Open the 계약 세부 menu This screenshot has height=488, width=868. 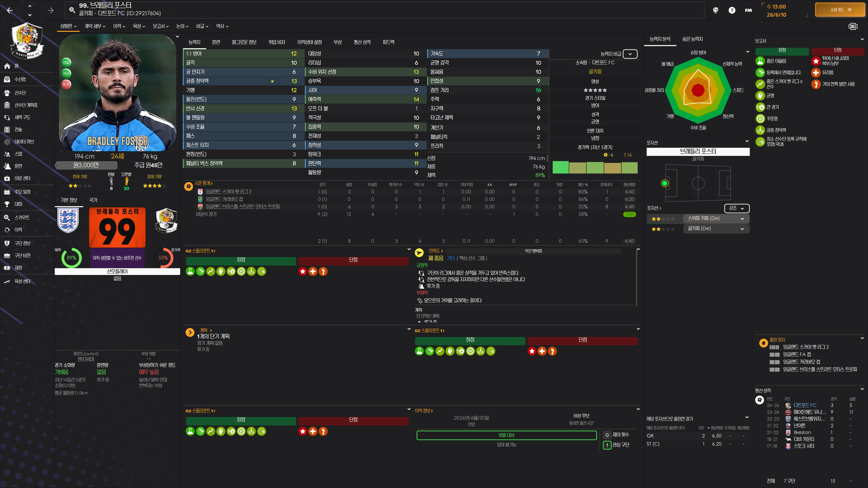[95, 26]
